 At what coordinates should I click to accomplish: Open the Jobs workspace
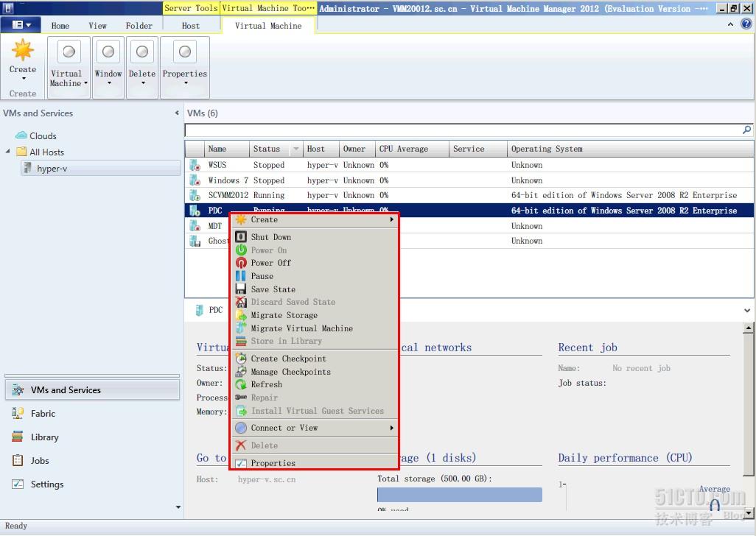(91, 460)
